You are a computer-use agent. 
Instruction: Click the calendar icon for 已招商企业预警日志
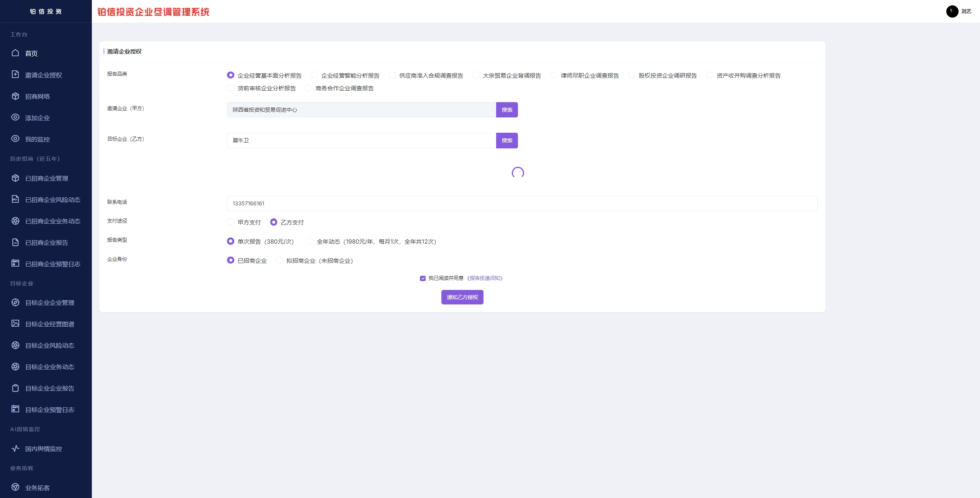15,263
